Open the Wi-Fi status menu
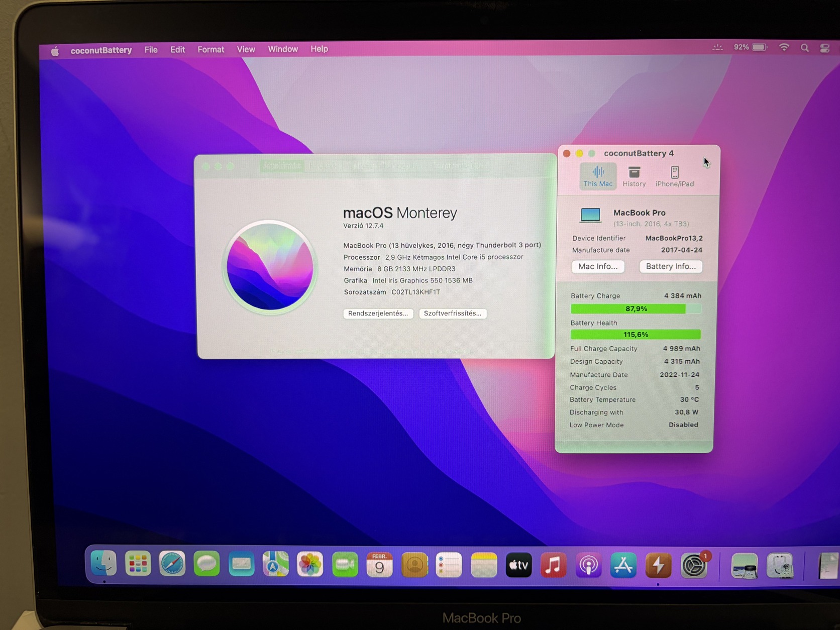Image resolution: width=840 pixels, height=630 pixels. coord(784,47)
